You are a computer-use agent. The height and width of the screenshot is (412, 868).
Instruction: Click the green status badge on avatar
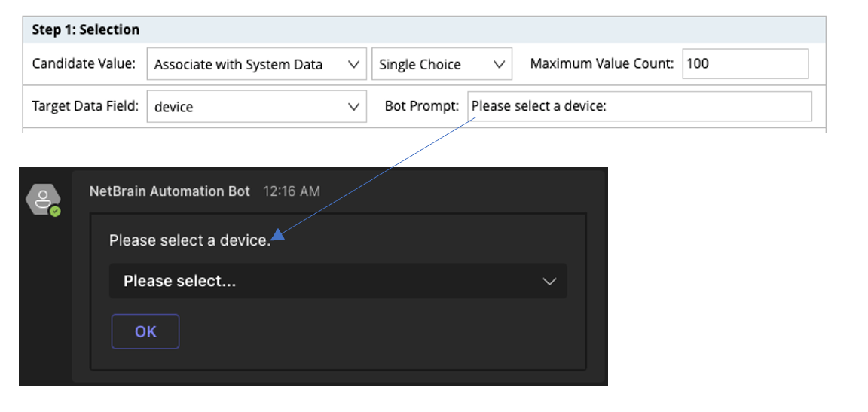[55, 212]
